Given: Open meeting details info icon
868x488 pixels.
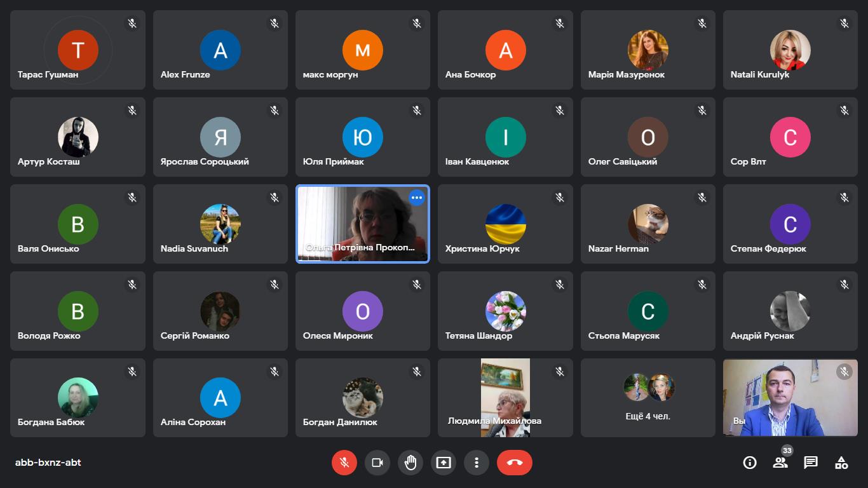Looking at the screenshot, I should coord(750,463).
